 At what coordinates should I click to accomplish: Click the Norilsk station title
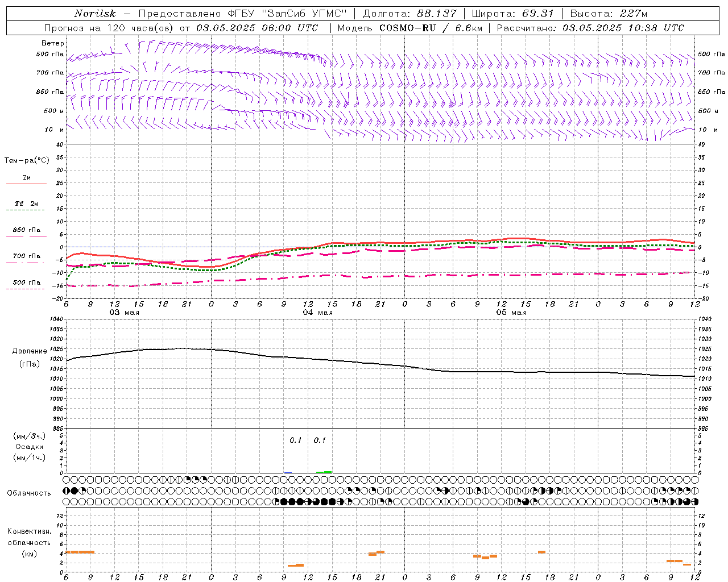94,14
